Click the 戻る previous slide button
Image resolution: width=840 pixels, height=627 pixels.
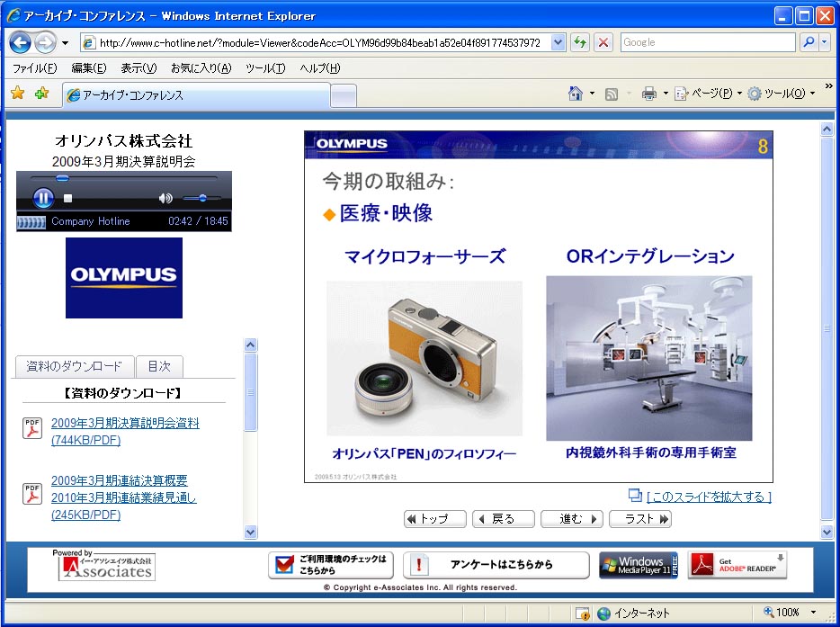coord(504,519)
